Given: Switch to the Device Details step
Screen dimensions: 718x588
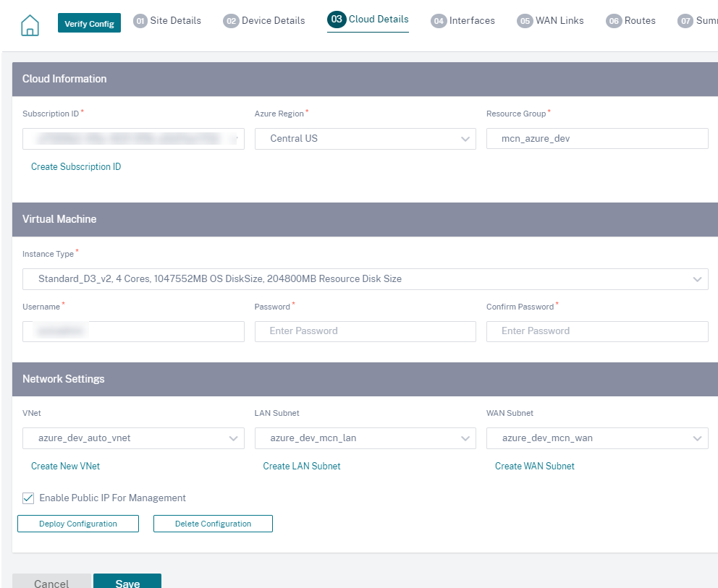Looking at the screenshot, I should [x=264, y=20].
